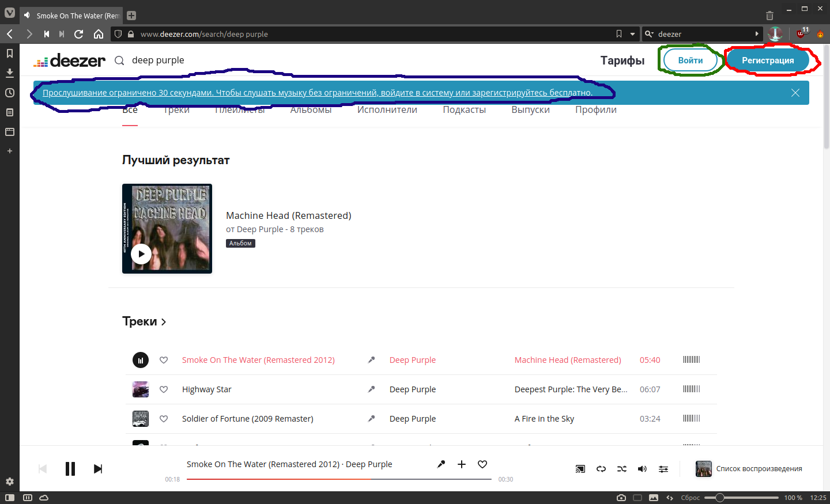Open the search magnifier icon beside deep purple
Image resolution: width=830 pixels, height=504 pixels.
click(x=119, y=60)
